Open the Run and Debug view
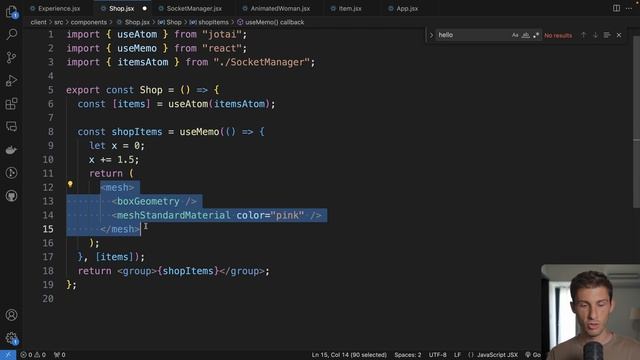The width and height of the screenshot is (640, 360). [11, 80]
